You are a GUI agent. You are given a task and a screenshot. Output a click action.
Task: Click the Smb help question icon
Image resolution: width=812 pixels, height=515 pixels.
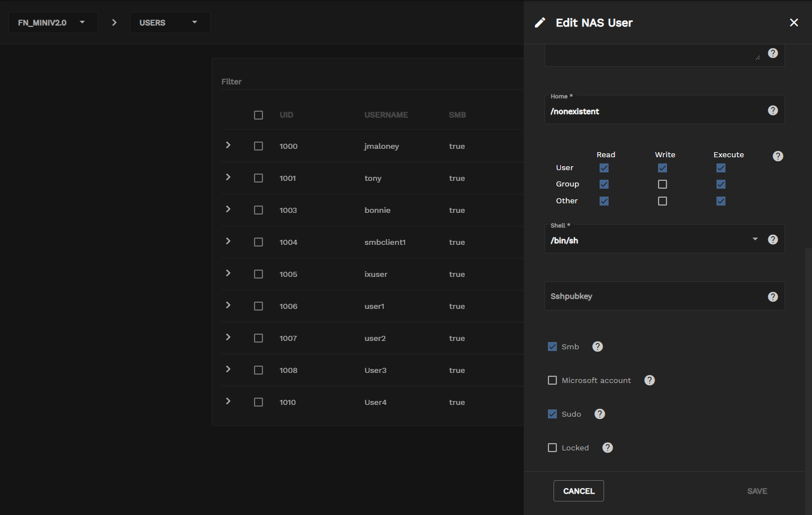point(597,347)
